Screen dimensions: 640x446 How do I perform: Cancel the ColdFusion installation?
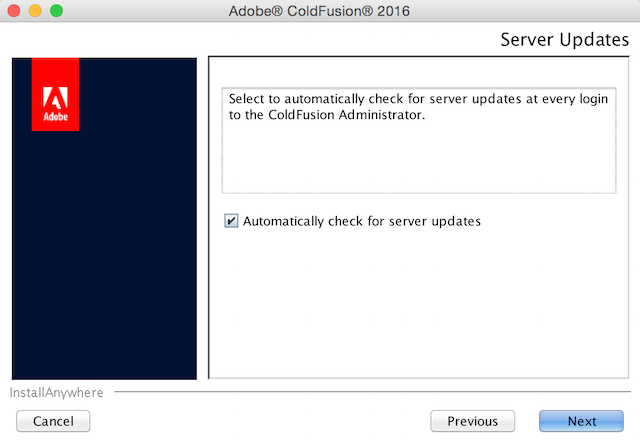(53, 421)
